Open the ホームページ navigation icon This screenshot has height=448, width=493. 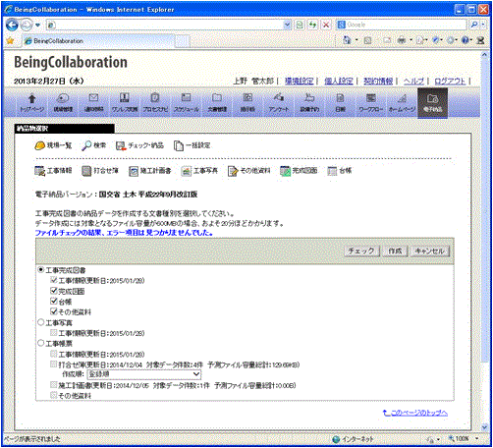tap(402, 102)
